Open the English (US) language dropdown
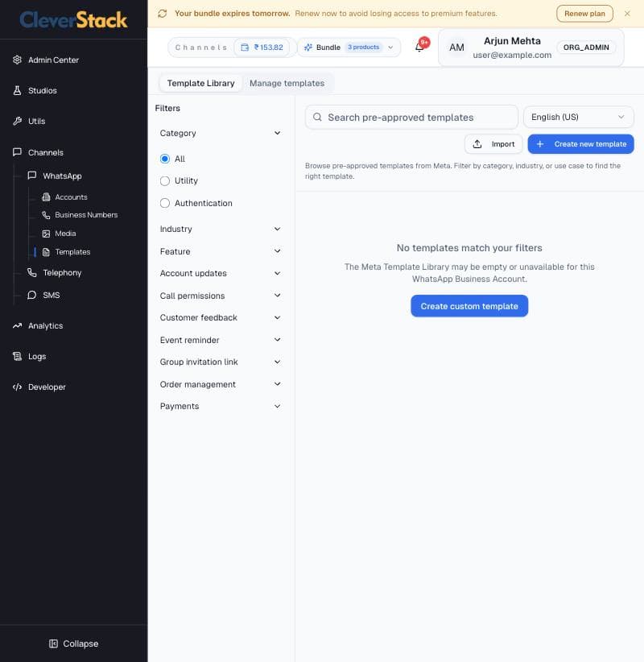644x662 pixels. click(578, 117)
